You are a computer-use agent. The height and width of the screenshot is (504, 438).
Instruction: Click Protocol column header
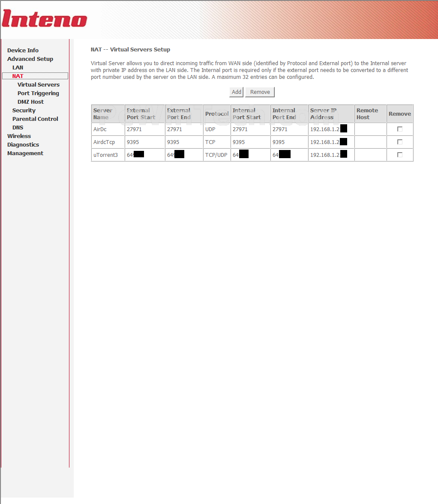point(217,114)
